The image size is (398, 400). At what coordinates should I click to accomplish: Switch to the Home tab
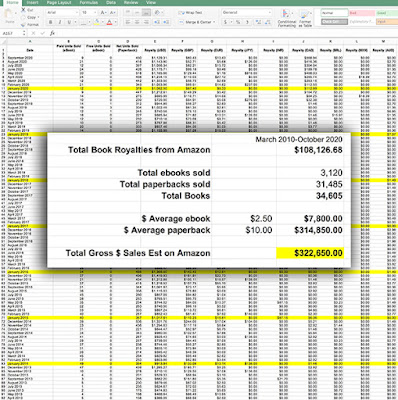pos(13,3)
